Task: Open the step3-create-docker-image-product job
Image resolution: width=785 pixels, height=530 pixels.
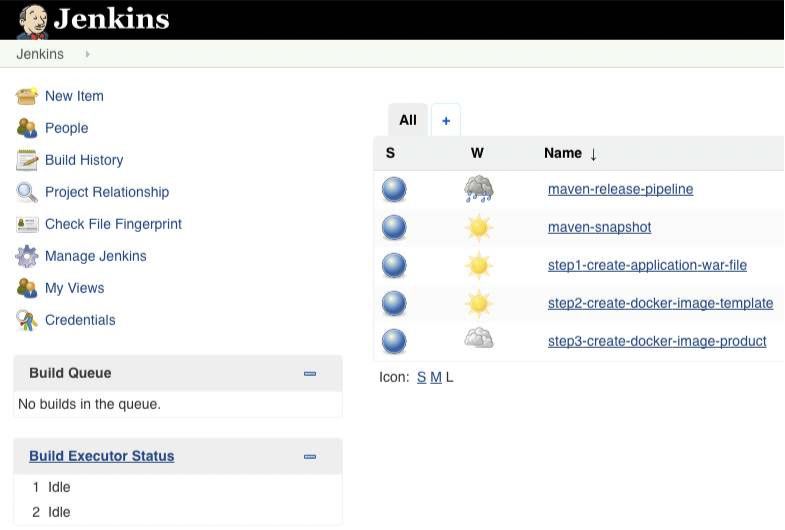Action: [657, 341]
